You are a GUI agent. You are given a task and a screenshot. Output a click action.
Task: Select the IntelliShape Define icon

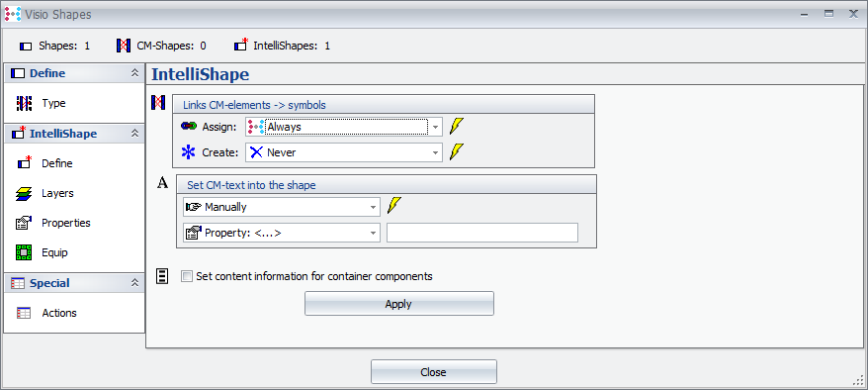point(25,163)
